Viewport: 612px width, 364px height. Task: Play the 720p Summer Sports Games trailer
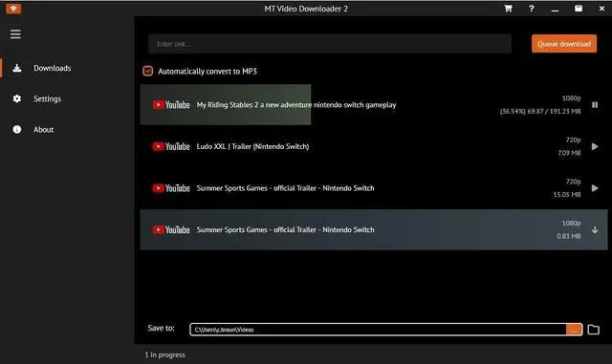tap(595, 188)
